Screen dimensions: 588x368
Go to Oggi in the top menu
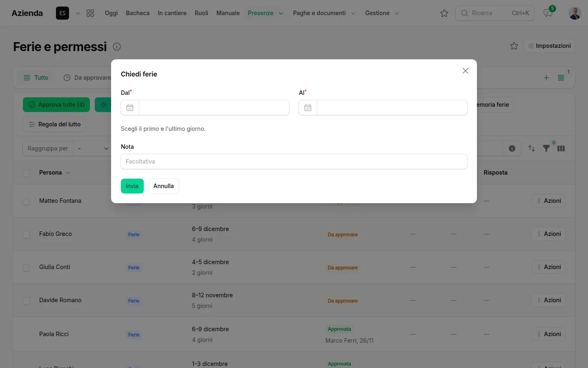point(111,13)
